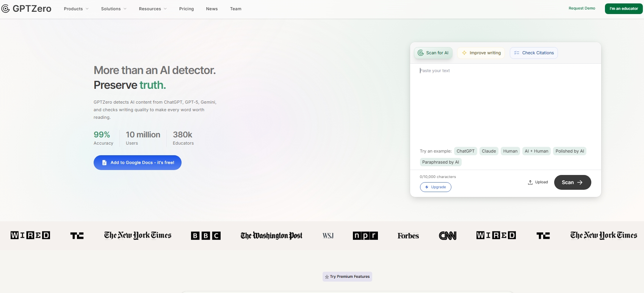The image size is (644, 293).
Task: Try the AI + Human example
Action: click(536, 151)
